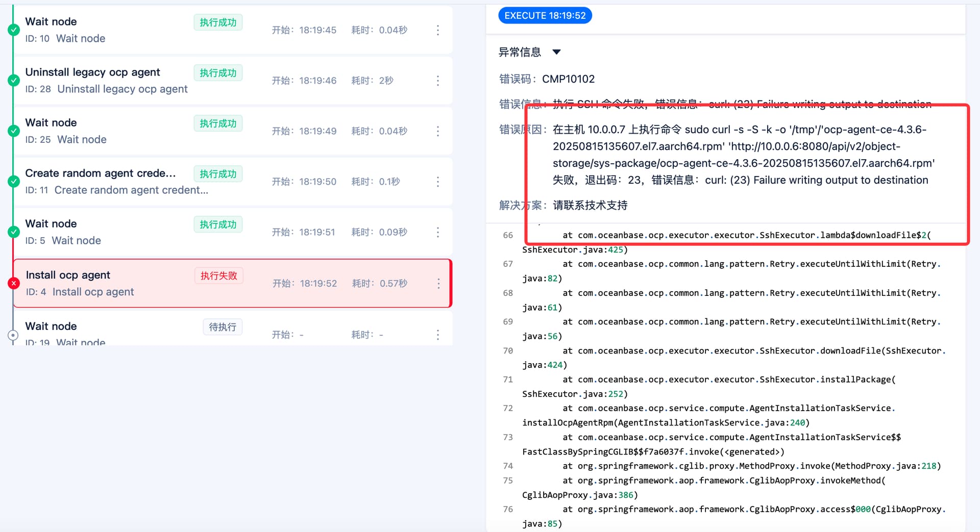Viewport: 980px width, 532px height.
Task: Click pending status circle beside Wait node ID 19
Action: pos(13,335)
